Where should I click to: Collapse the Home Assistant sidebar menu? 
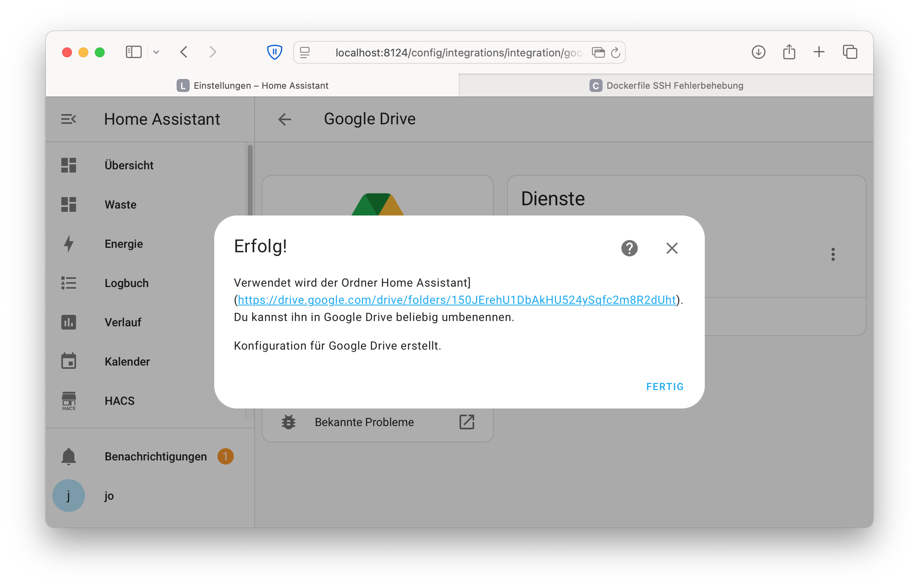click(69, 119)
